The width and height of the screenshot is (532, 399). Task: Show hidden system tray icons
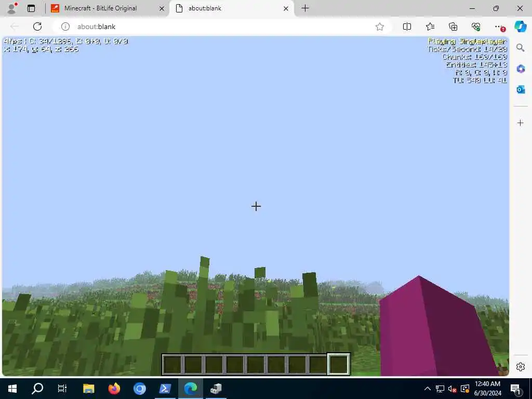point(428,389)
